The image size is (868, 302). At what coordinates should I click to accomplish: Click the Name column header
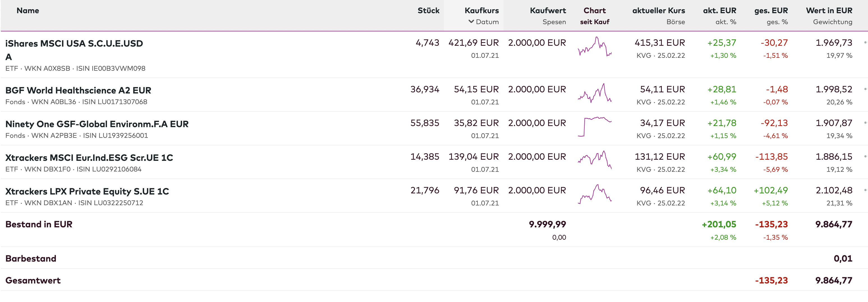[28, 10]
